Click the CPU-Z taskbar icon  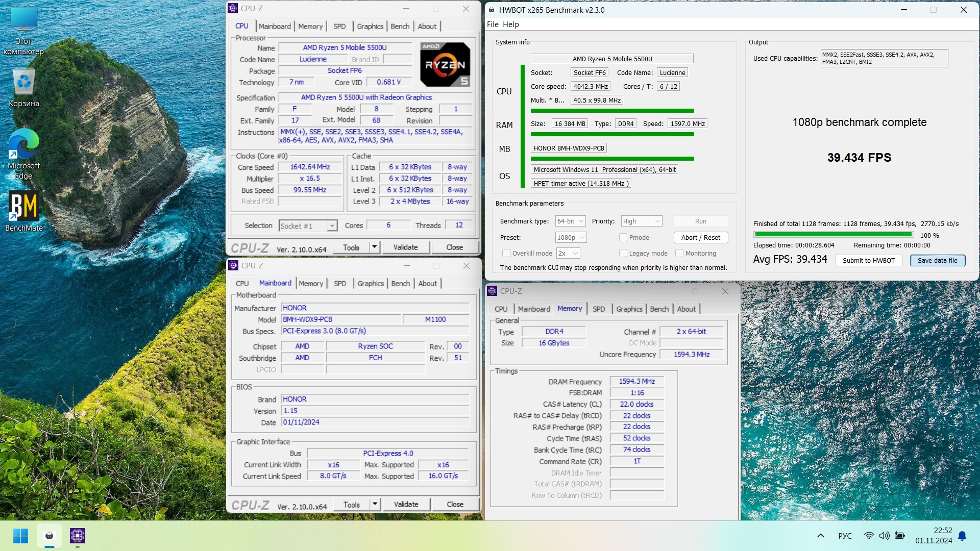[x=78, y=536]
